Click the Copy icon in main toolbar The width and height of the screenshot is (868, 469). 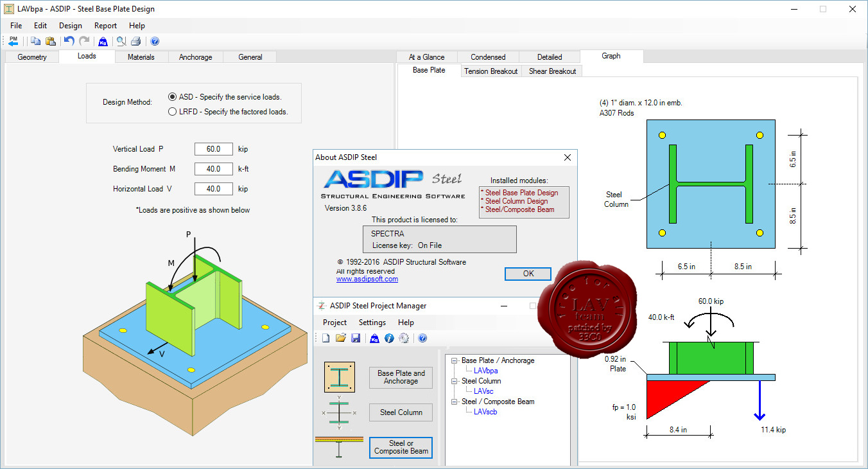[35, 41]
